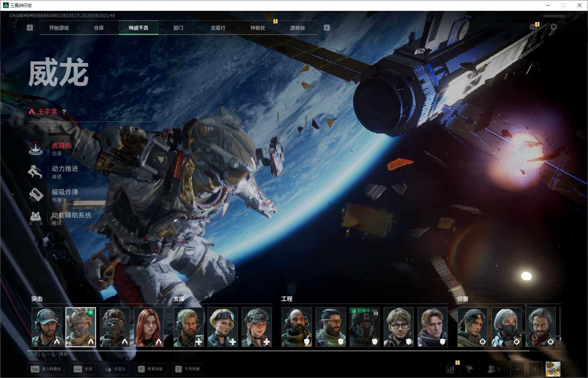Click the 支援 class heading
The height and width of the screenshot is (378, 588).
point(179,299)
